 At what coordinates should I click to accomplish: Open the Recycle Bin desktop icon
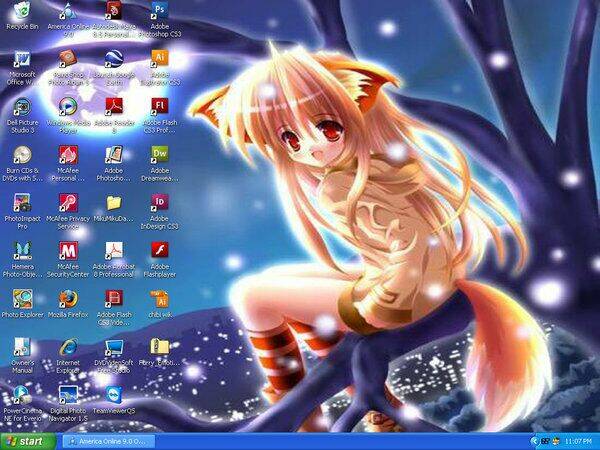point(21,12)
